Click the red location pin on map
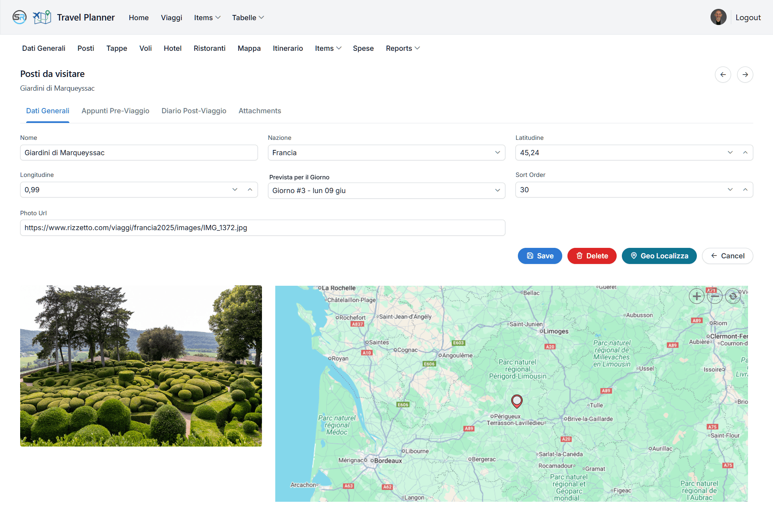The image size is (773, 532). pos(517,401)
